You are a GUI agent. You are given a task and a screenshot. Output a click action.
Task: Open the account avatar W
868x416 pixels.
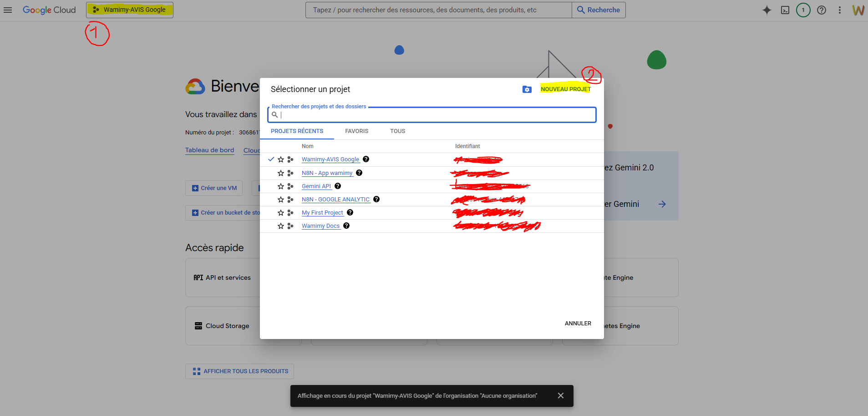858,10
